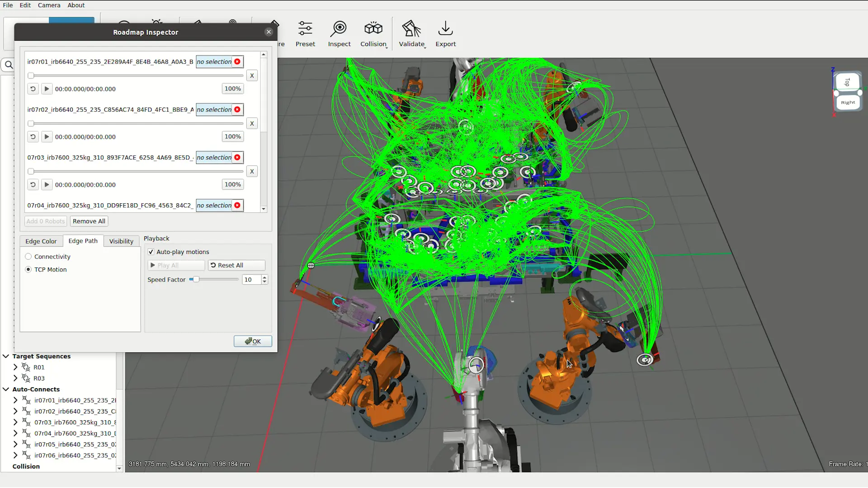Screen dimensions: 868x488
Task: Select the Connectivity radio button
Action: [x=28, y=257]
